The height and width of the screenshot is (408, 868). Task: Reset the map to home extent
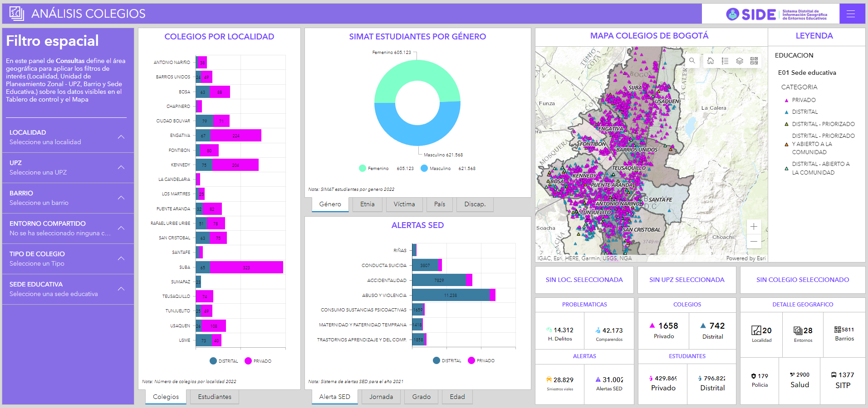point(711,61)
